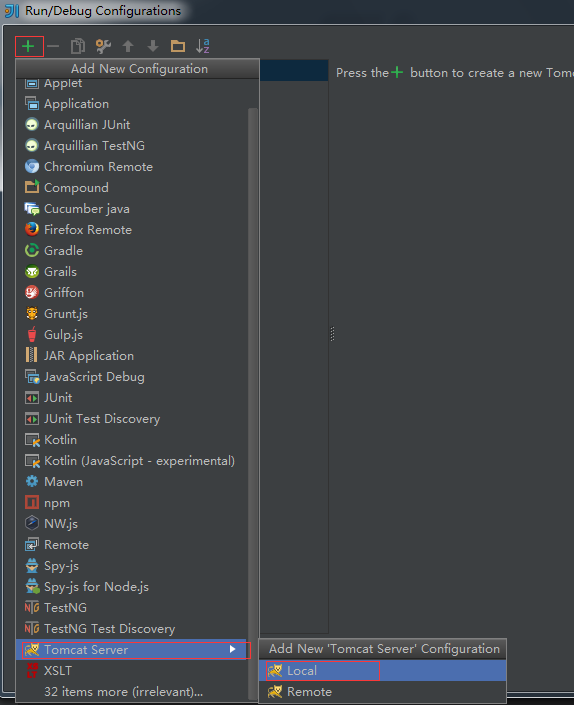Click the Move Down arrow icon
574x705 pixels.
click(x=153, y=46)
